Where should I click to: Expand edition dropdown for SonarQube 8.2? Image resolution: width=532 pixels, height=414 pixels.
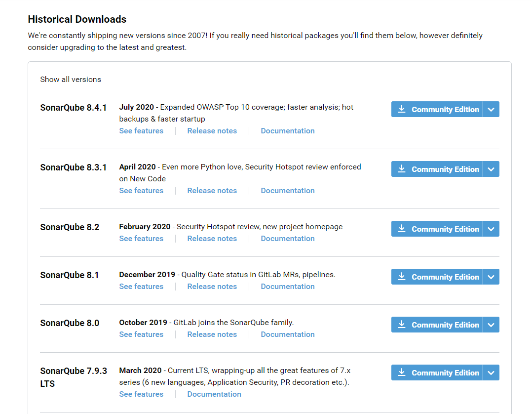[491, 229]
